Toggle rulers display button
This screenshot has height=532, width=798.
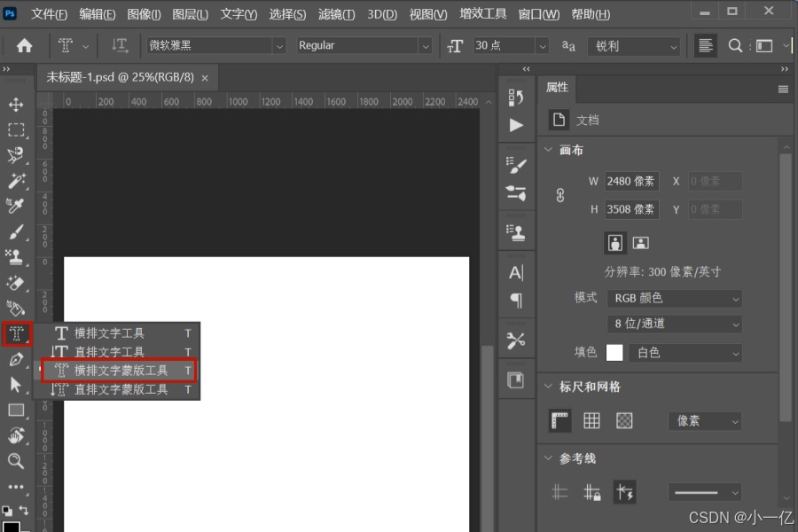pos(559,421)
